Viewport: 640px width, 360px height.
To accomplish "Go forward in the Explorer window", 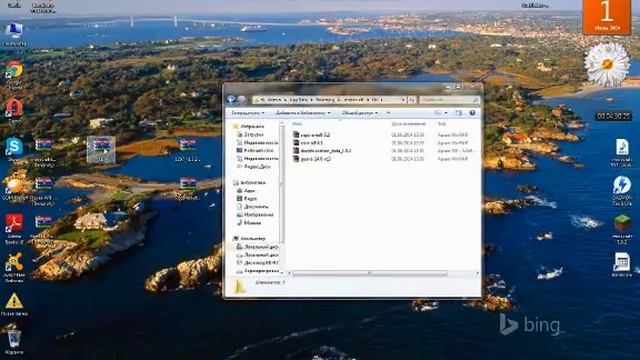I will pyautogui.click(x=242, y=100).
